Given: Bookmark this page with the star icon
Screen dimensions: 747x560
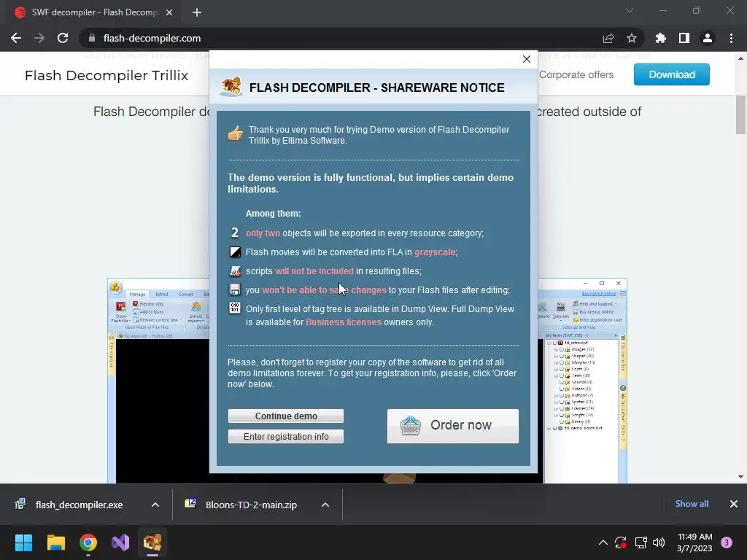Looking at the screenshot, I should (x=632, y=38).
